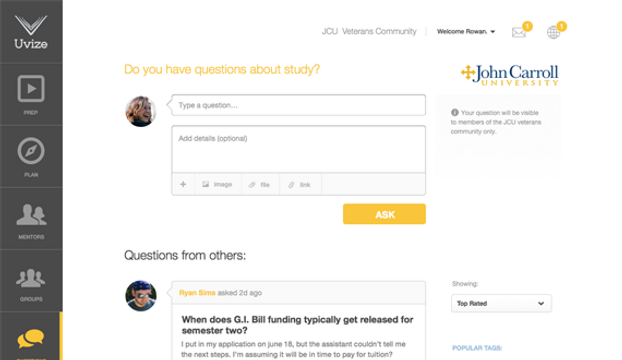Go to Mentors in the sidebar

click(31, 218)
